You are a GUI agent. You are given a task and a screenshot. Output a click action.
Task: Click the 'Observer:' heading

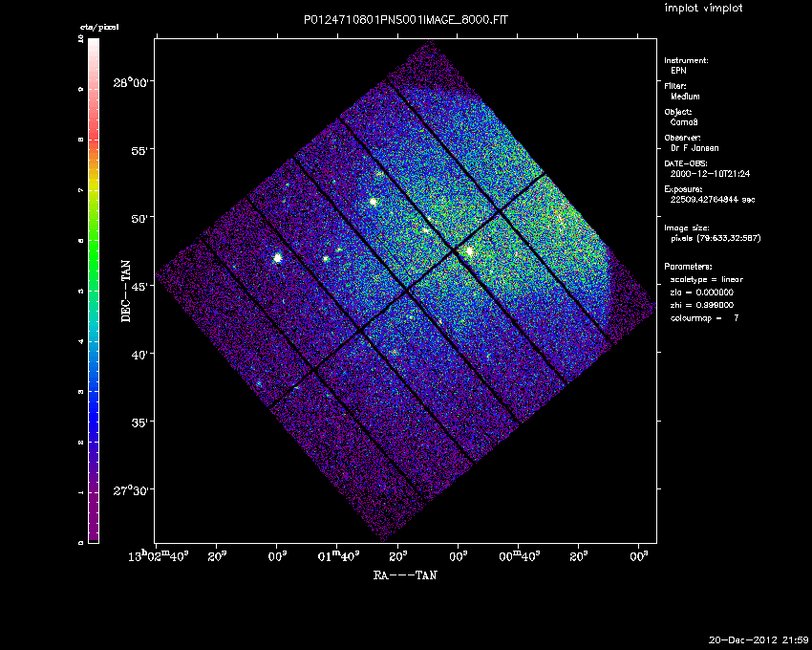(682, 138)
